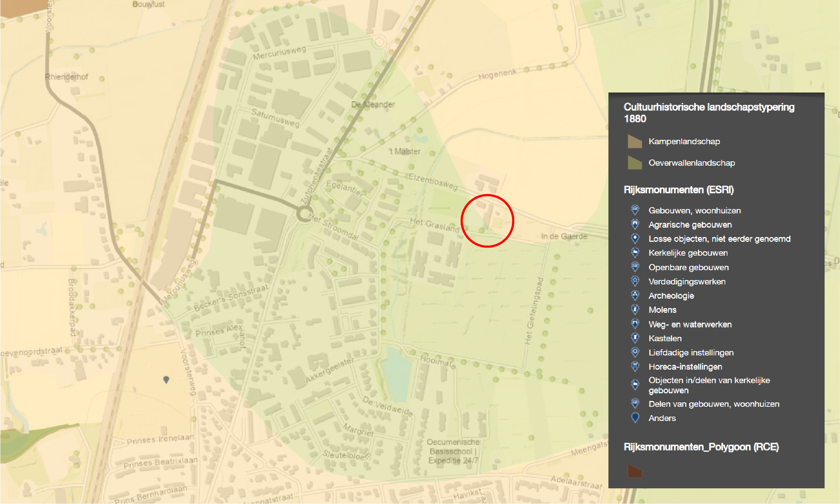Screen dimensions: 840x504
Task: Click the Kastelen legend label
Action: pyautogui.click(x=665, y=338)
